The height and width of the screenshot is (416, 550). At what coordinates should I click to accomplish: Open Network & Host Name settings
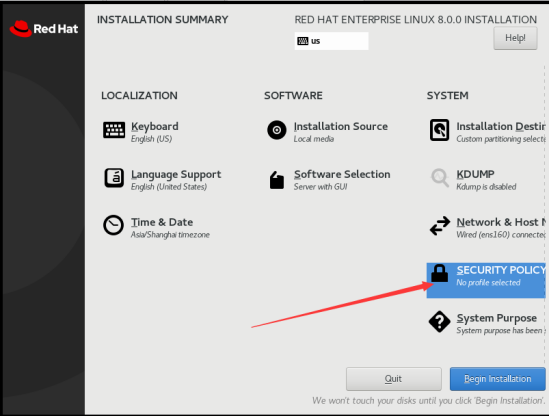coord(501,222)
